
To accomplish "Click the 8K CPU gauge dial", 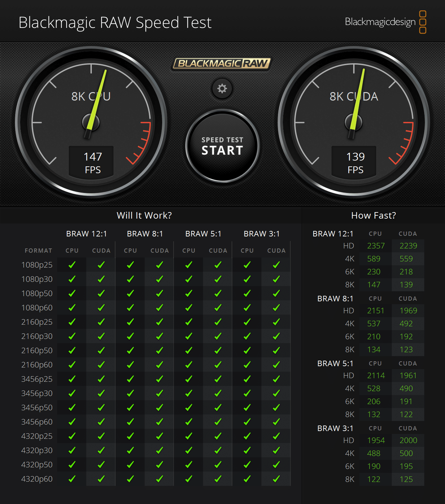I will tap(91, 122).
